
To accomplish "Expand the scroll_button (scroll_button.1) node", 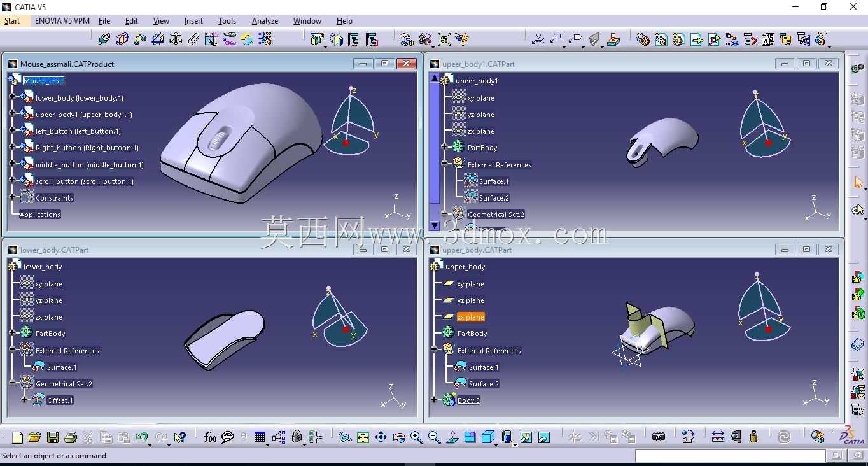I will tap(12, 180).
